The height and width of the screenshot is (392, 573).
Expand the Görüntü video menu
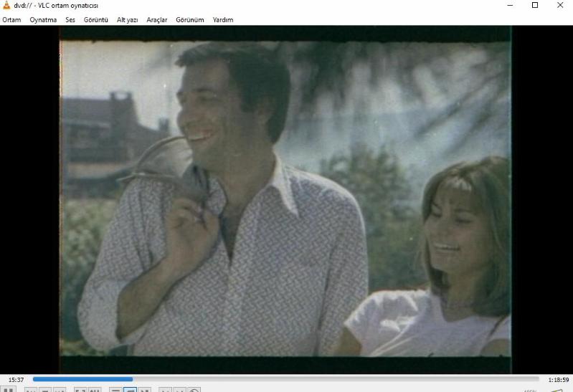click(95, 20)
